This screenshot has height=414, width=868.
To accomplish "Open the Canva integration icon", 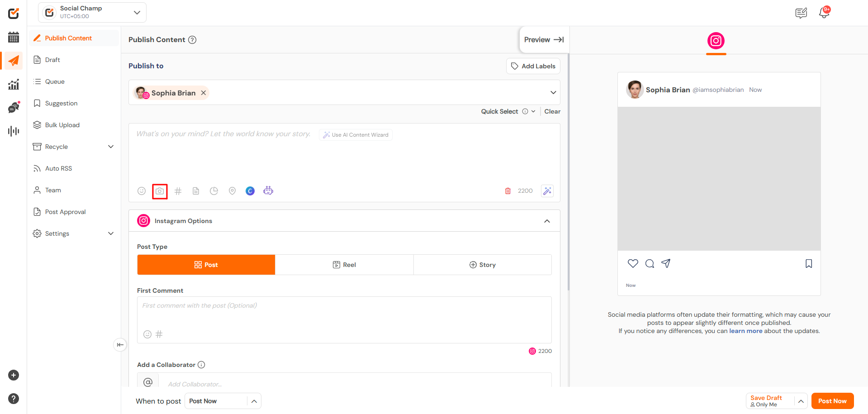I will 250,191.
